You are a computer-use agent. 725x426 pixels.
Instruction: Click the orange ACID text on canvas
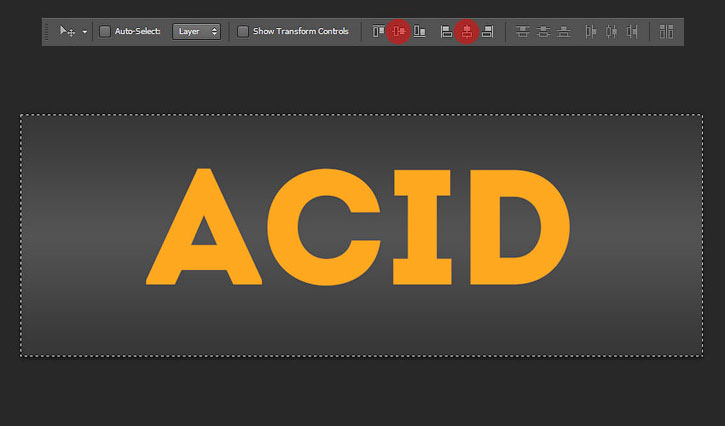coord(358,227)
